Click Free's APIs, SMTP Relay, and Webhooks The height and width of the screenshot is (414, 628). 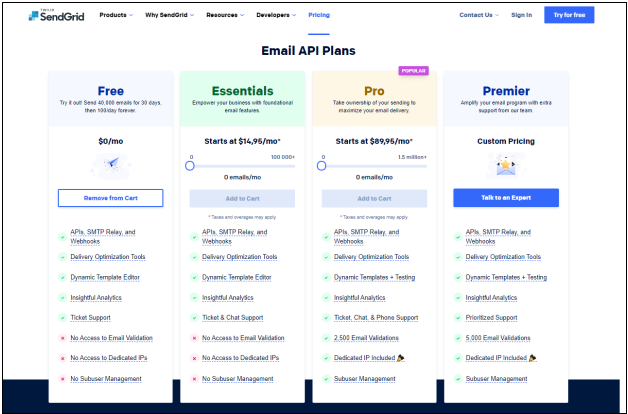click(103, 237)
